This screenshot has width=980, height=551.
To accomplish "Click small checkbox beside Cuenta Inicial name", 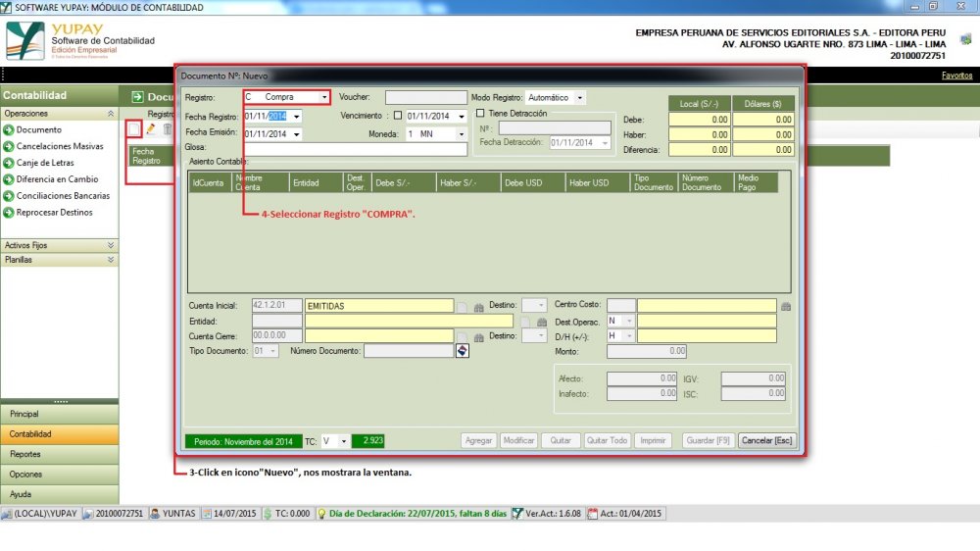I will pos(462,307).
